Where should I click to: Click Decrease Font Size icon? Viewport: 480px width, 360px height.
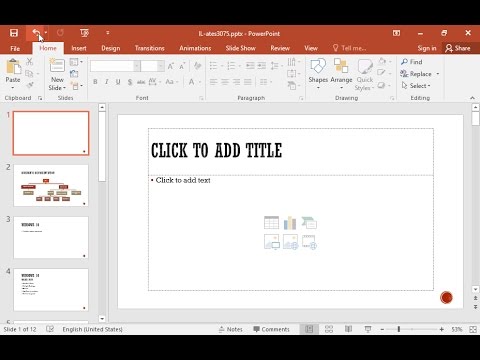pos(182,66)
